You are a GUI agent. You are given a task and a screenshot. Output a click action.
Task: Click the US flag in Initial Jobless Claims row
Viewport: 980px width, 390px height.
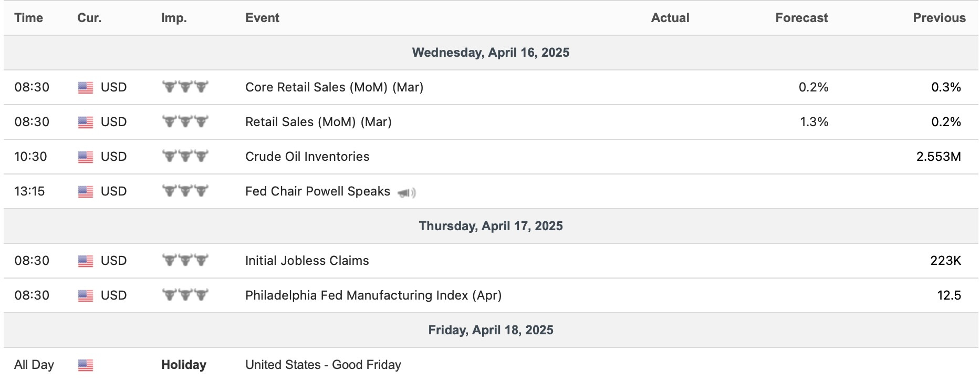click(x=85, y=261)
